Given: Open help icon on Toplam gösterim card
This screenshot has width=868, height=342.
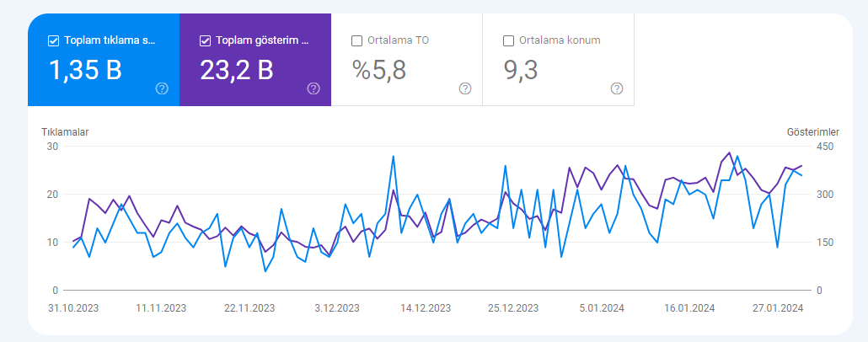Looking at the screenshot, I should (313, 88).
